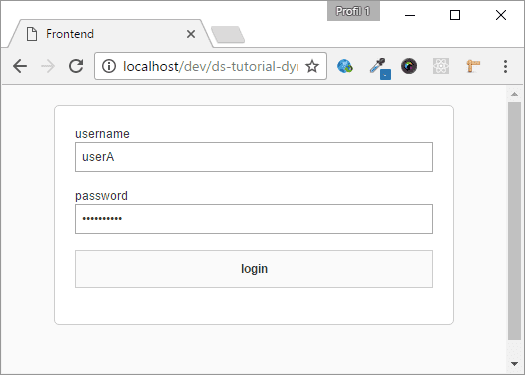The width and height of the screenshot is (525, 375).
Task: Open the round dark camera-lens extension
Action: (x=409, y=66)
